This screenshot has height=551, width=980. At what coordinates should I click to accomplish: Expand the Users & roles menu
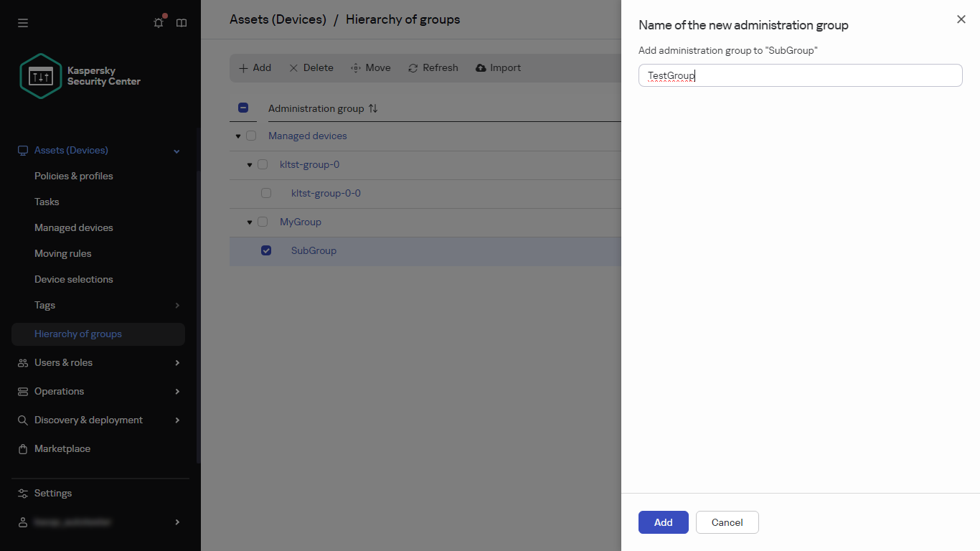(177, 362)
